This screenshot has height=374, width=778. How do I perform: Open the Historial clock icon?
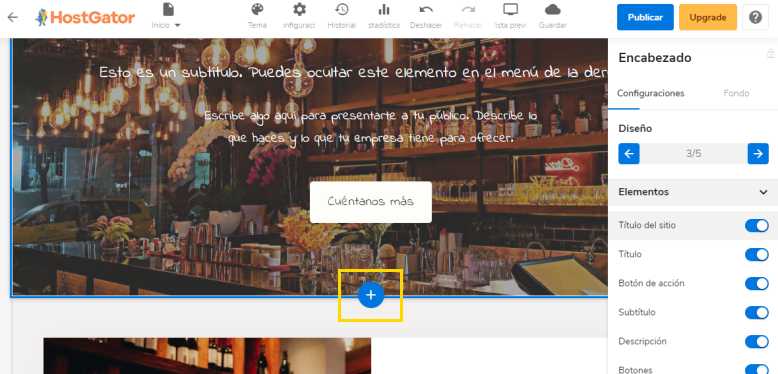341,16
